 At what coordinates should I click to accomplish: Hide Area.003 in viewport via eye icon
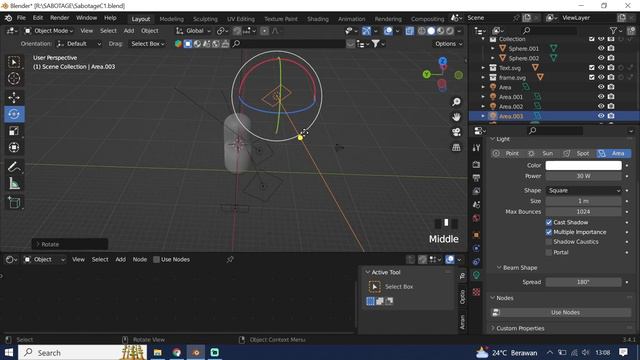click(601, 116)
